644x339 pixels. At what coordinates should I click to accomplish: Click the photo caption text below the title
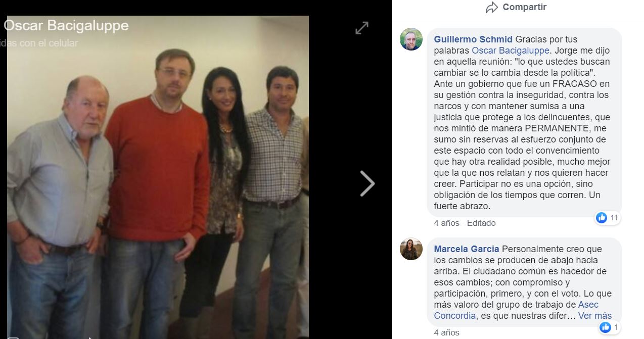[x=39, y=43]
